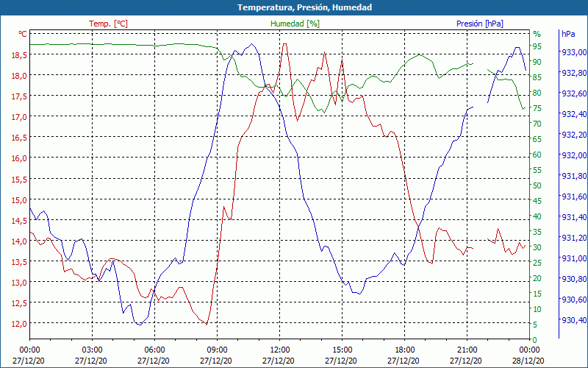The width and height of the screenshot is (588, 368).
Task: Click the '15:00' time axis label
Action: [342, 350]
